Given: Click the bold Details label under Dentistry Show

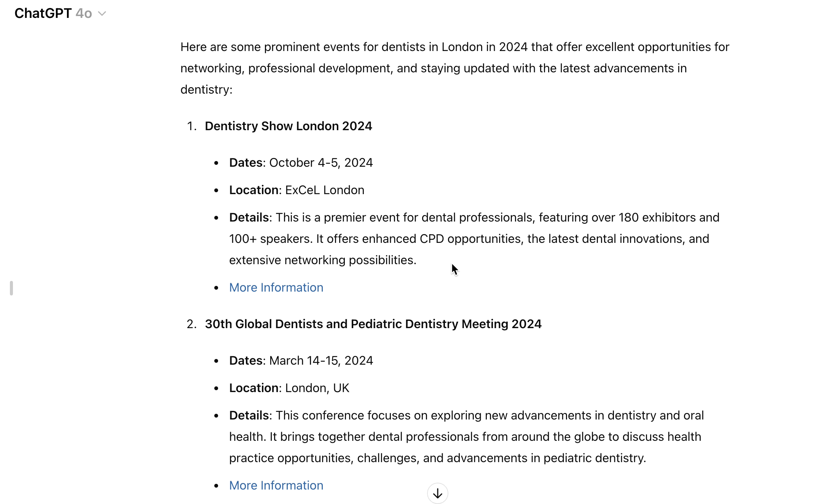Looking at the screenshot, I should [x=249, y=217].
